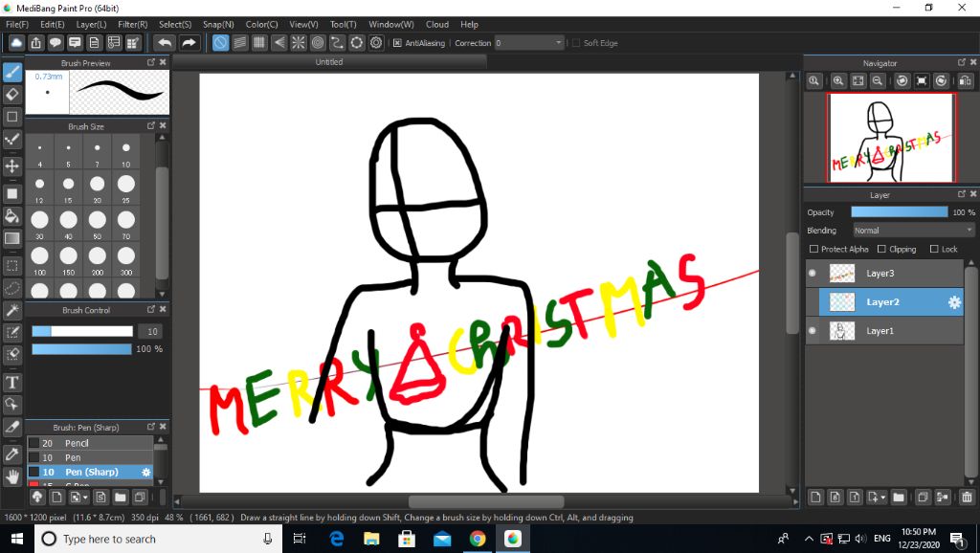This screenshot has width=980, height=553.
Task: Toggle the AntiAliasing checkbox
Action: point(397,43)
